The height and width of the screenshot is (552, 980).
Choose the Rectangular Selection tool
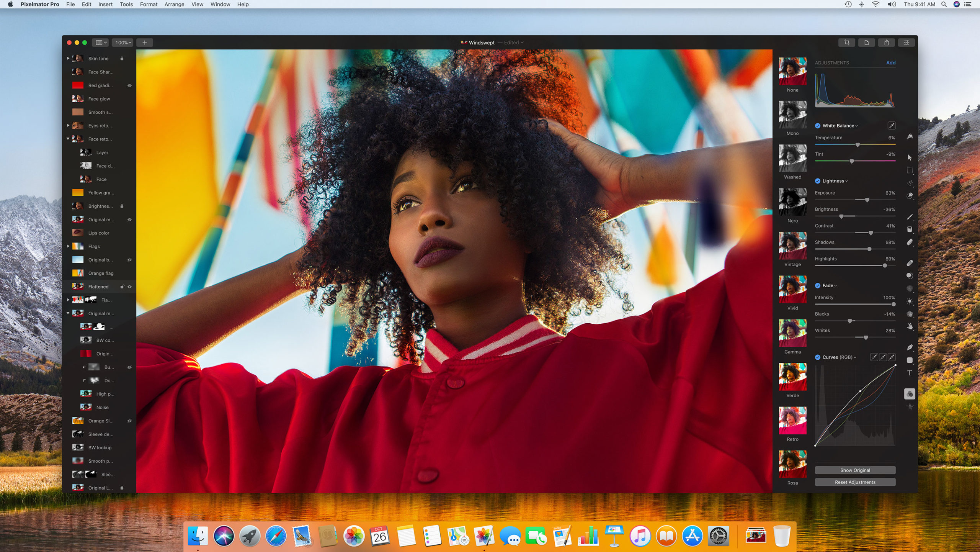(910, 170)
